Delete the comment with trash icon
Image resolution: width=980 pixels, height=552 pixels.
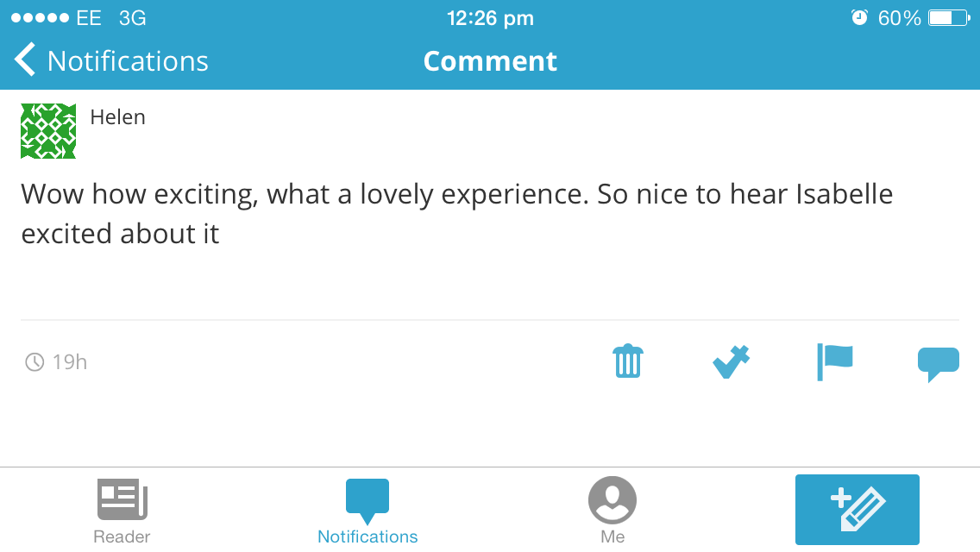[628, 361]
